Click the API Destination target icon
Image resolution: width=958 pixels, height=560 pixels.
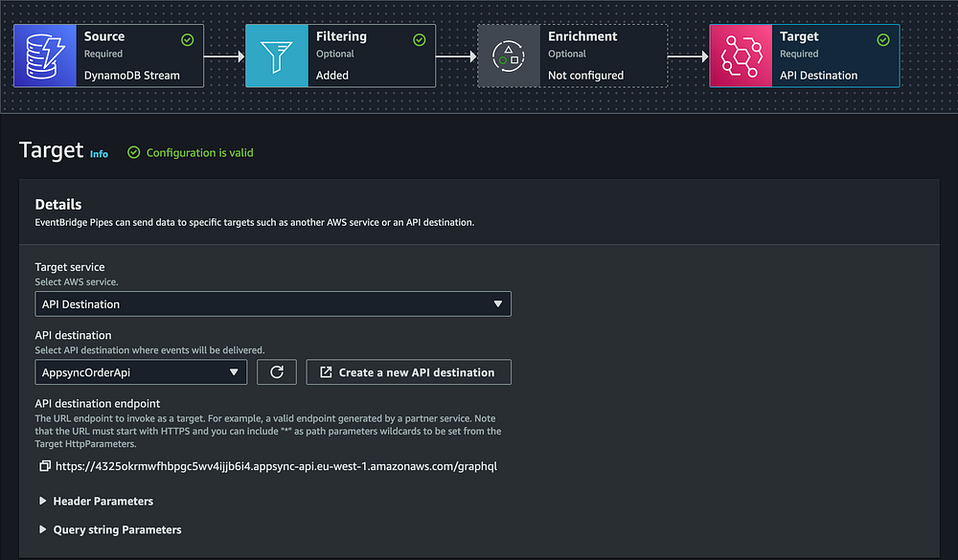coord(741,56)
